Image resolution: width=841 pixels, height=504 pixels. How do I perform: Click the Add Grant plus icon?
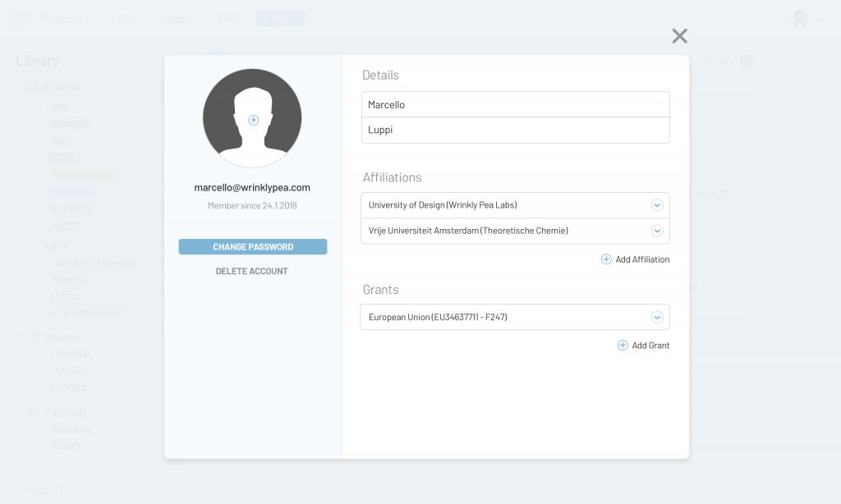tap(622, 345)
